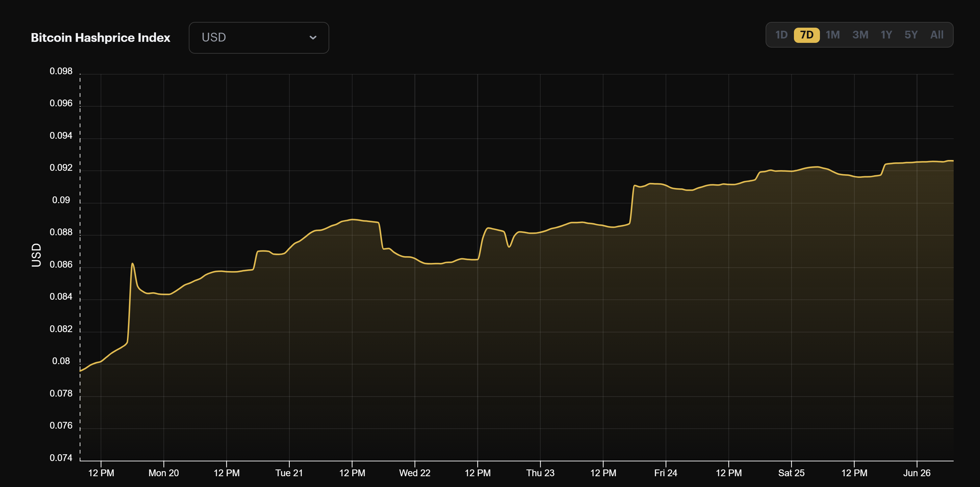Click the 12 PM label after Mon 20

[226, 473]
